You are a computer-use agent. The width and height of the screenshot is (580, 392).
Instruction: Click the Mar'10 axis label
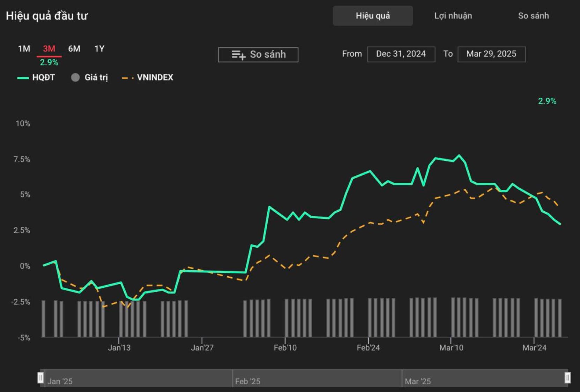pyautogui.click(x=451, y=348)
